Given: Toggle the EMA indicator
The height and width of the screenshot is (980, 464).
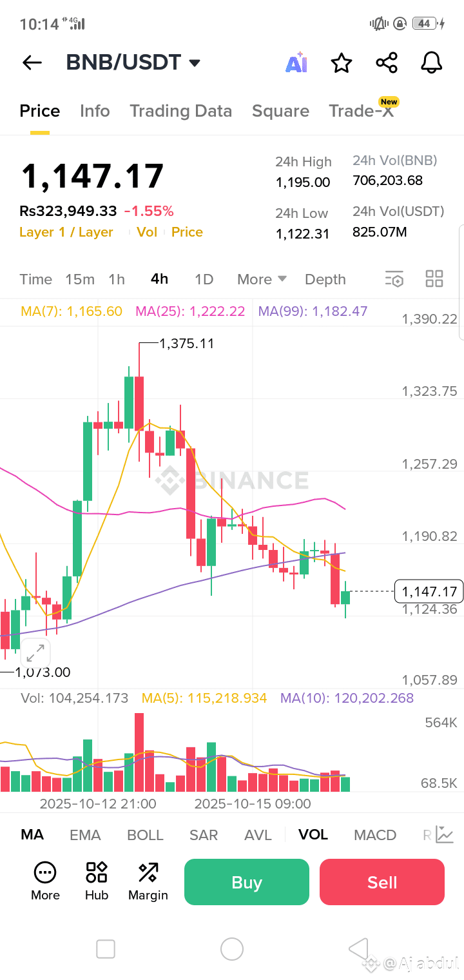Looking at the screenshot, I should coord(85,835).
